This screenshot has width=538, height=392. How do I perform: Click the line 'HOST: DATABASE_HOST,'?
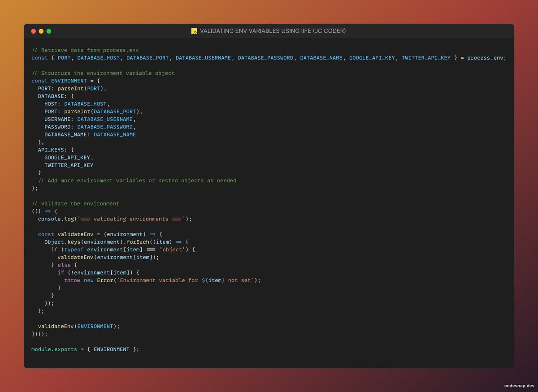(77, 104)
